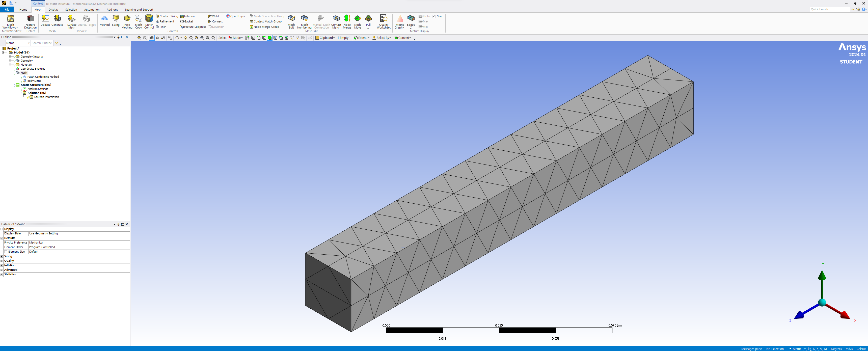This screenshot has width=868, height=351.
Task: Open the Clipboard dropdown
Action: pyautogui.click(x=325, y=38)
